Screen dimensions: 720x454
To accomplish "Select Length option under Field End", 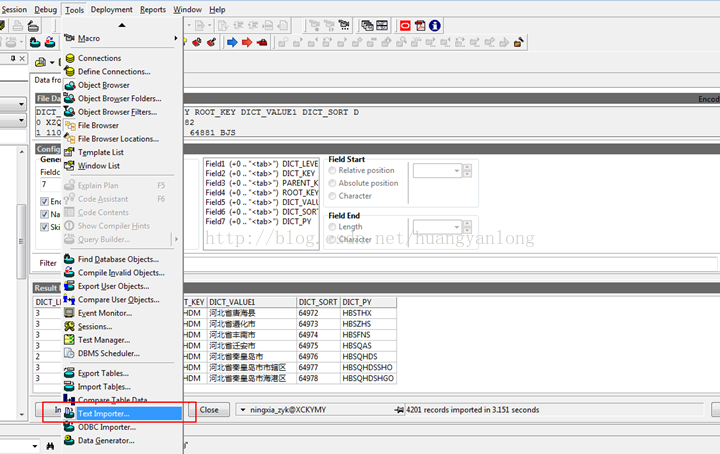I will [x=332, y=227].
